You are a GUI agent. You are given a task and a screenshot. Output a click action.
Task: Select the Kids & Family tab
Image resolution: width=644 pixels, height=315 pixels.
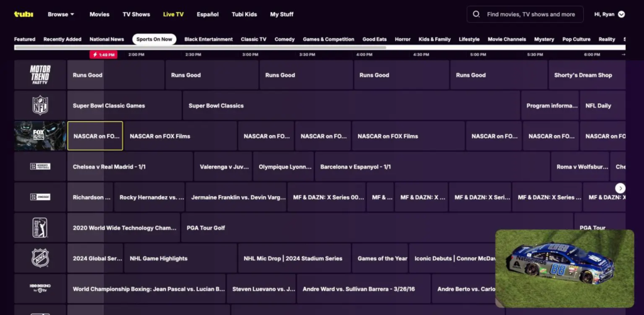[x=435, y=40]
